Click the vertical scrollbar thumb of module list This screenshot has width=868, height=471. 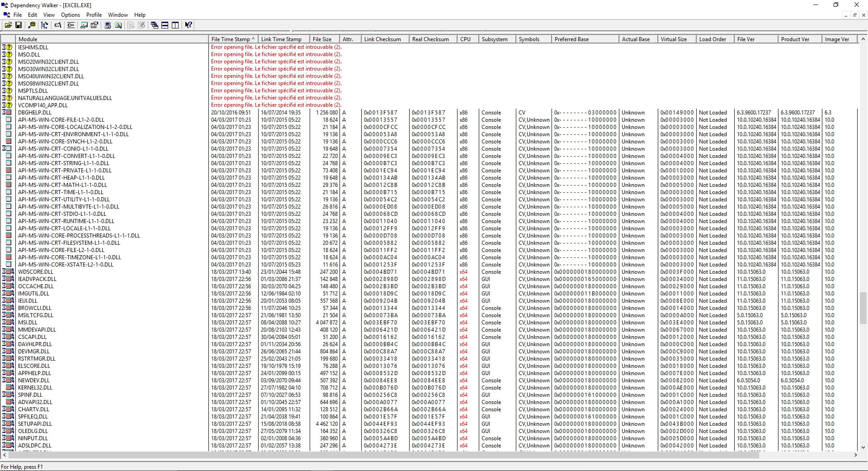coord(863,308)
